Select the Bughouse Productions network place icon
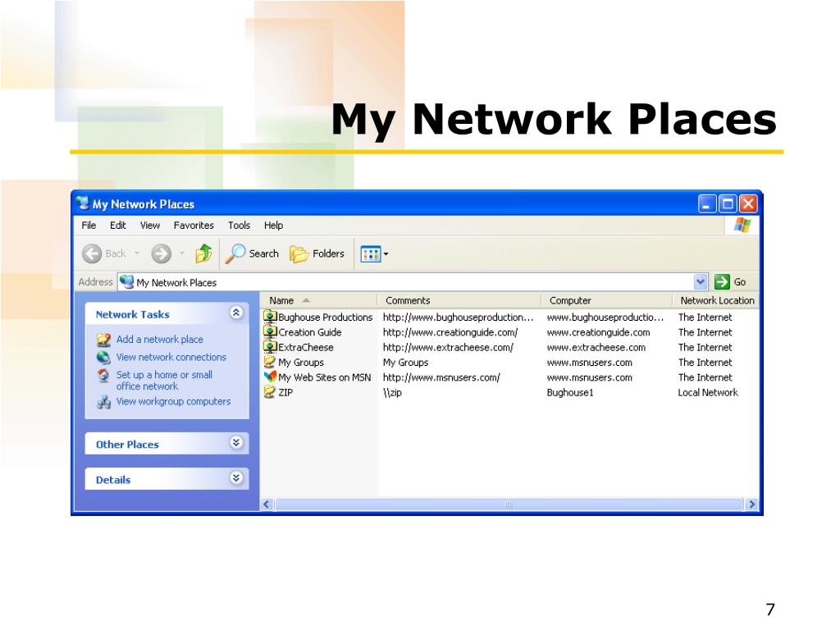 tap(270, 317)
